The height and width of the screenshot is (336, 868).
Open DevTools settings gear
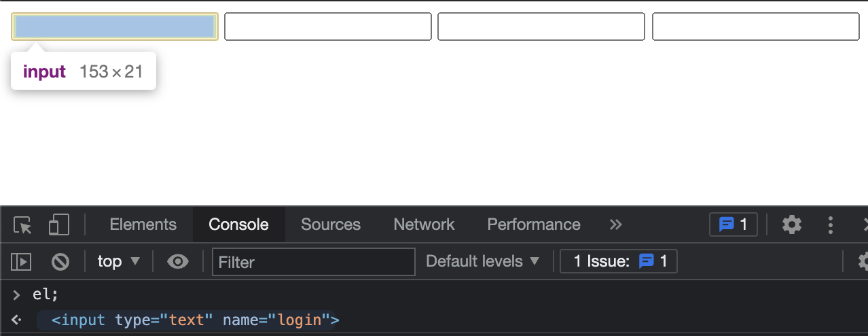click(792, 224)
